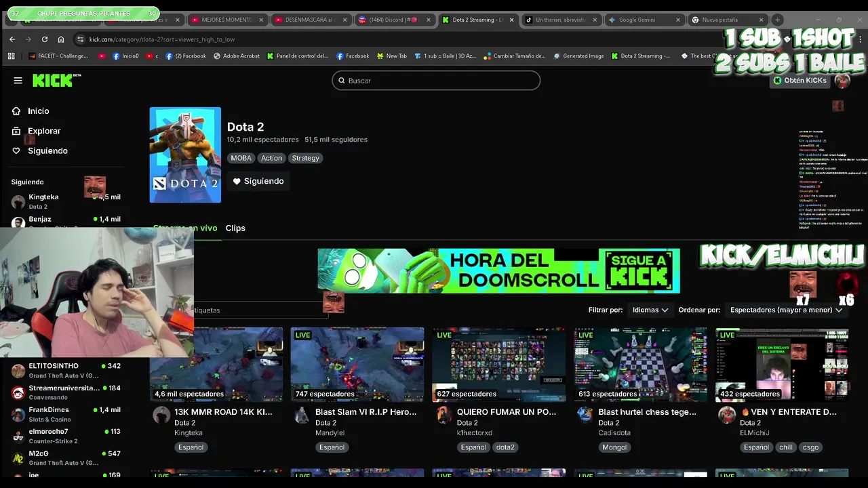Expand the Idiomas filter dropdown
The width and height of the screenshot is (868, 488).
pos(650,310)
